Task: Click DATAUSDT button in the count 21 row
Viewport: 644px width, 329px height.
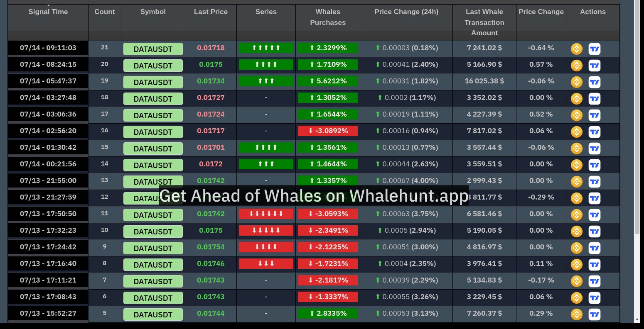Action: pyautogui.click(x=153, y=49)
